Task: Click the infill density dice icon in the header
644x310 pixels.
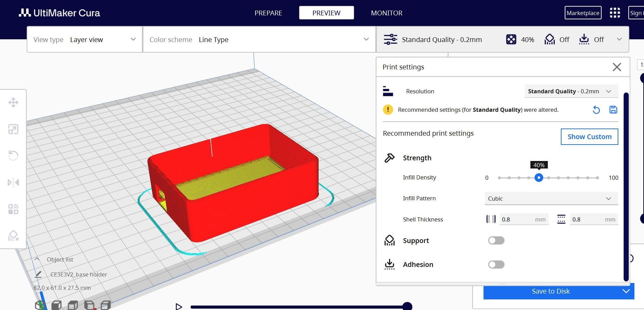Action: (x=512, y=39)
